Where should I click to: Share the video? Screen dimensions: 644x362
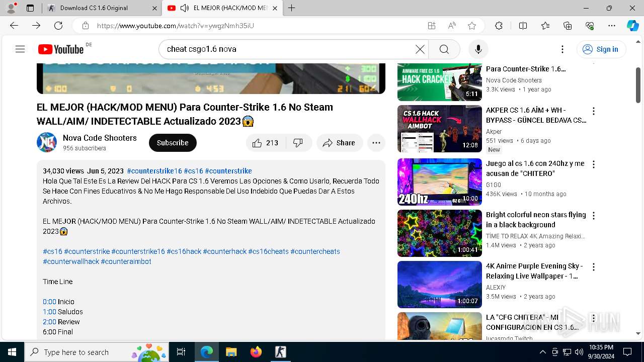click(x=340, y=143)
